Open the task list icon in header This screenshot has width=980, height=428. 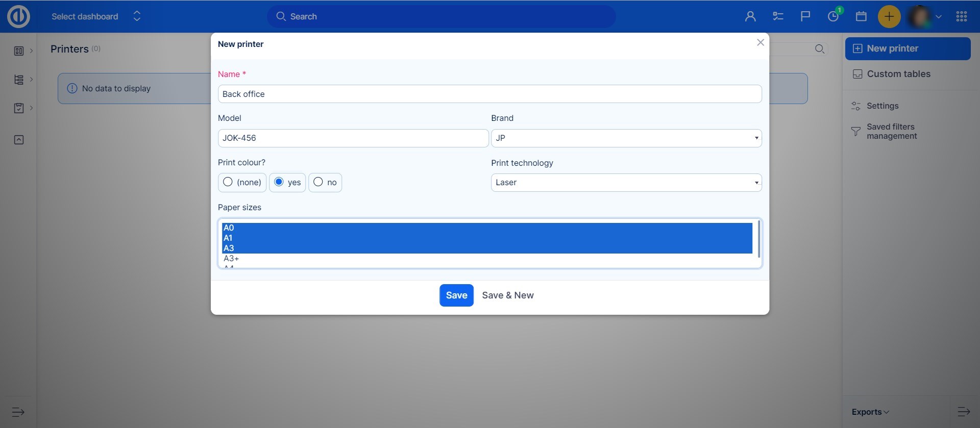[x=778, y=16]
